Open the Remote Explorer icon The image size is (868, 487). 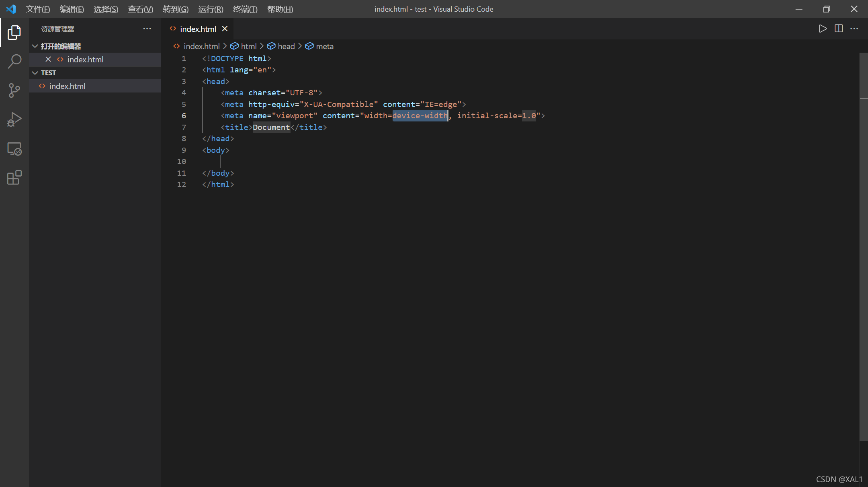tap(14, 149)
